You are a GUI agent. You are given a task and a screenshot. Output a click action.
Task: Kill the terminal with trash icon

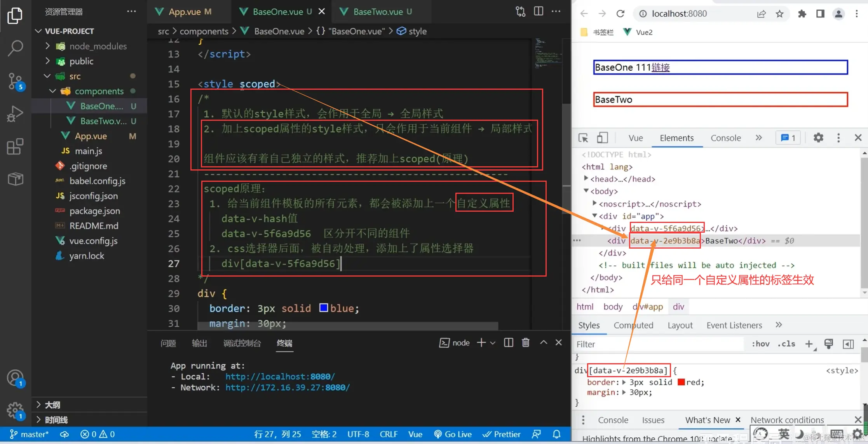click(x=525, y=343)
